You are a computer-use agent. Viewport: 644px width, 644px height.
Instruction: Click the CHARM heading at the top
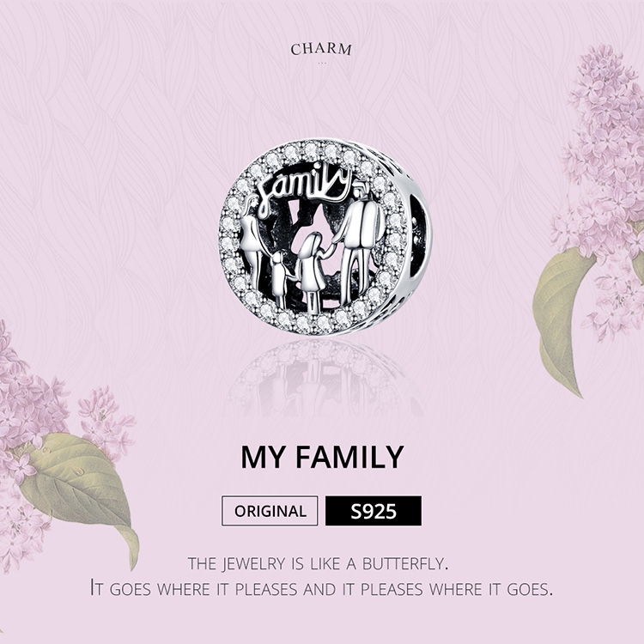pos(321,49)
